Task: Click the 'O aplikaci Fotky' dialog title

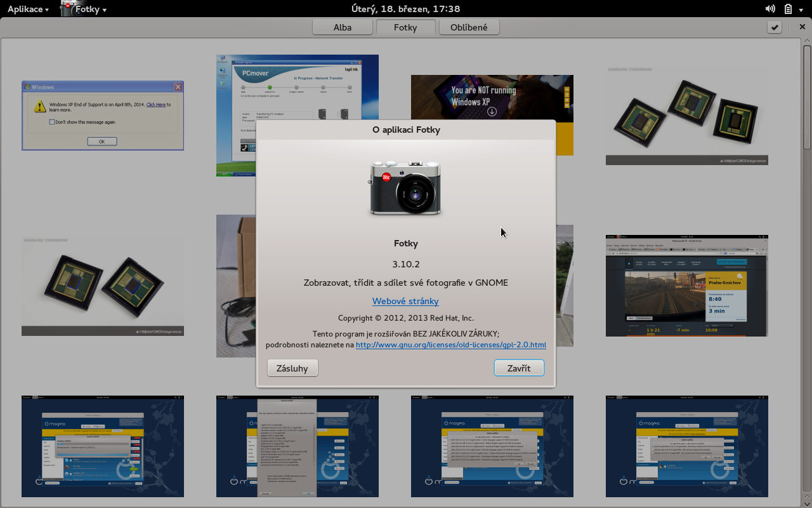Action: [x=406, y=130]
